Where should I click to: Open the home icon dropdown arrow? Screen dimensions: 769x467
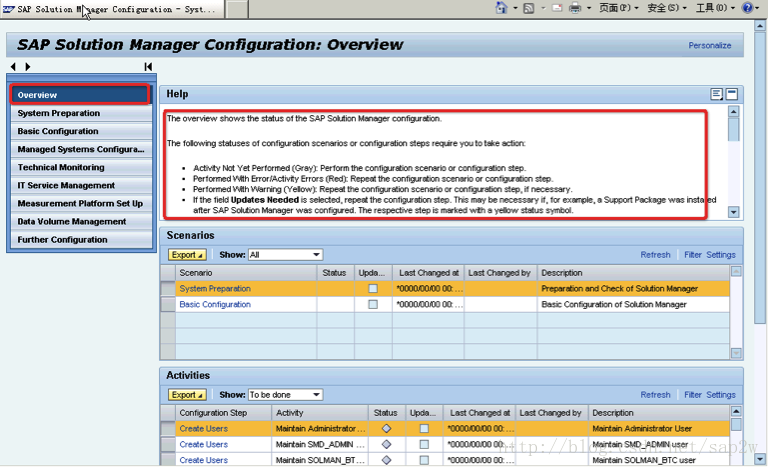tap(515, 8)
